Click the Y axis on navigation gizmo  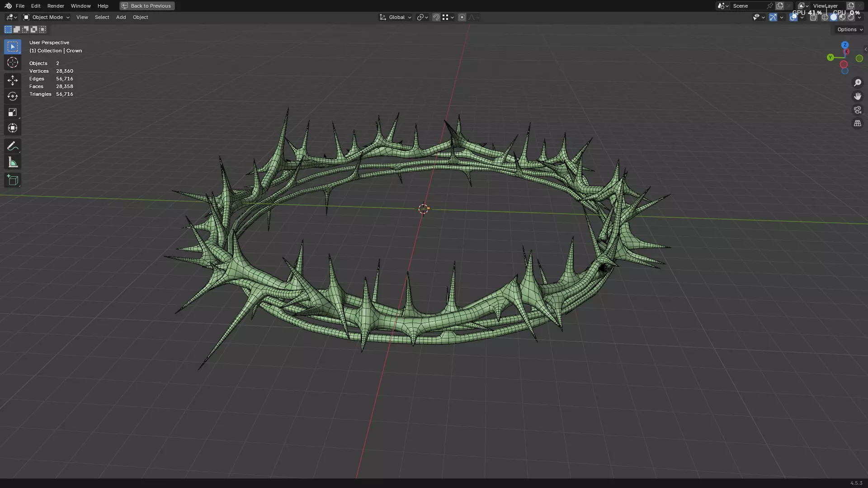pos(830,57)
